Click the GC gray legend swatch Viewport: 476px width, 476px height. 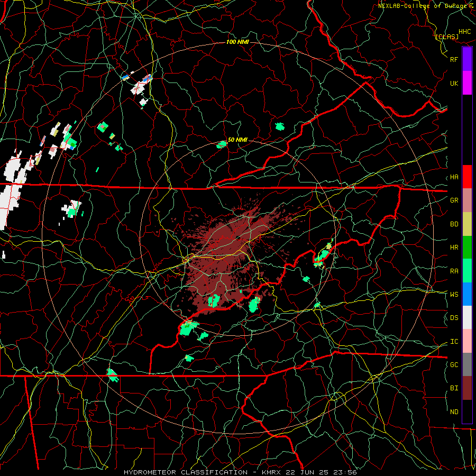[467, 364]
